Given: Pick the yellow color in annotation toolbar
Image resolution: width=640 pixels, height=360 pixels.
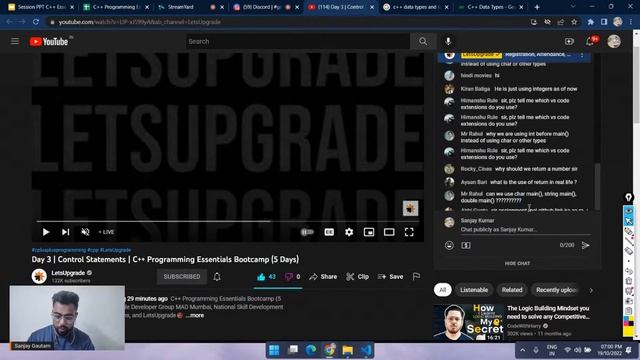Looking at the screenshot, I should (x=627, y=330).
